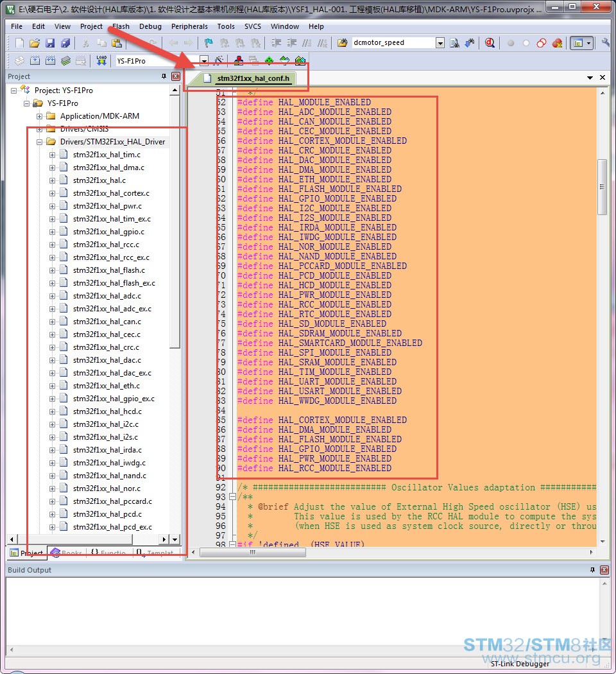Click the Project tree scroll-up arrow
The image size is (616, 674).
coord(175,91)
